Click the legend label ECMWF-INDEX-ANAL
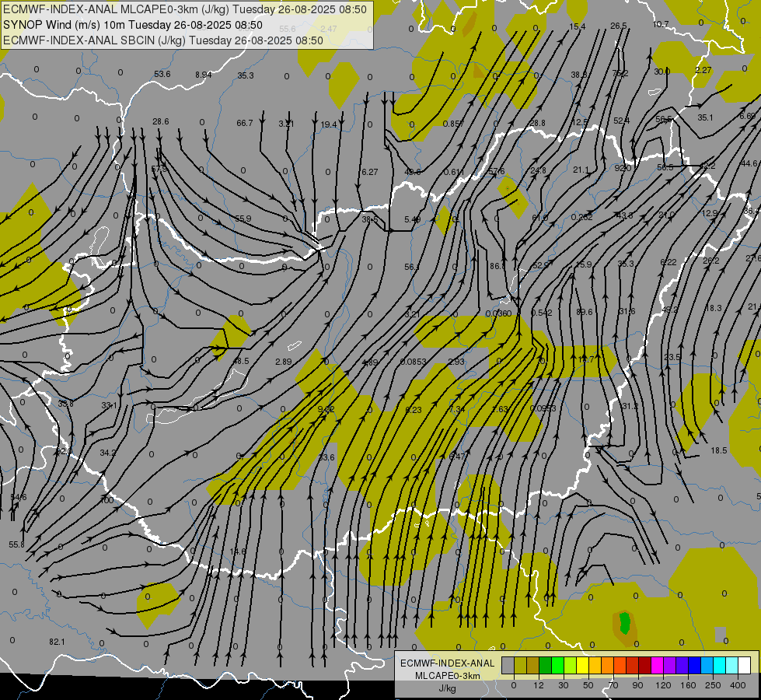 click(447, 663)
